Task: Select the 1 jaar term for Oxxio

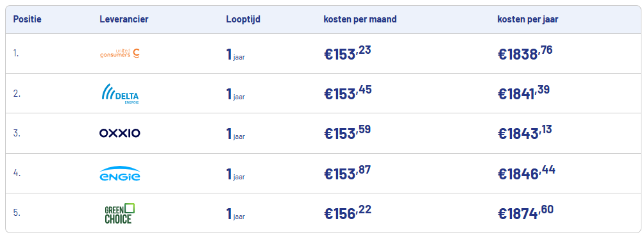Action: click(235, 134)
